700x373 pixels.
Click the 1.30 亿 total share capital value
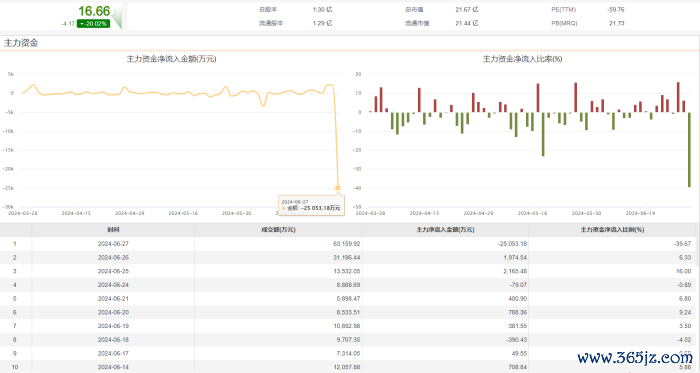(x=322, y=9)
